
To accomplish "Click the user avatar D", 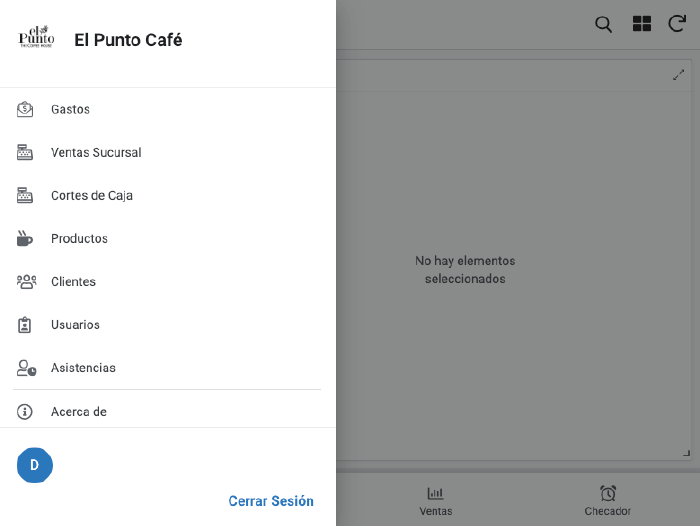I will point(35,465).
